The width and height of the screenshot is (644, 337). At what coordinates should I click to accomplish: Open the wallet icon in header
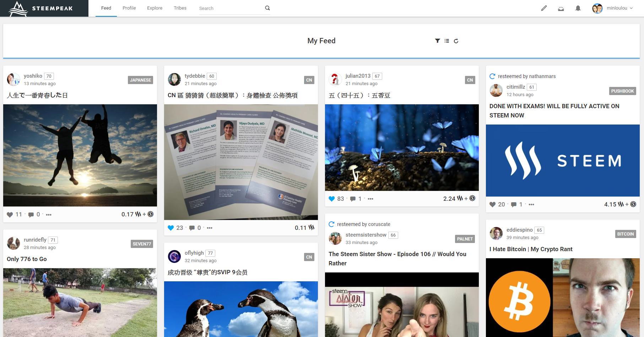(561, 9)
